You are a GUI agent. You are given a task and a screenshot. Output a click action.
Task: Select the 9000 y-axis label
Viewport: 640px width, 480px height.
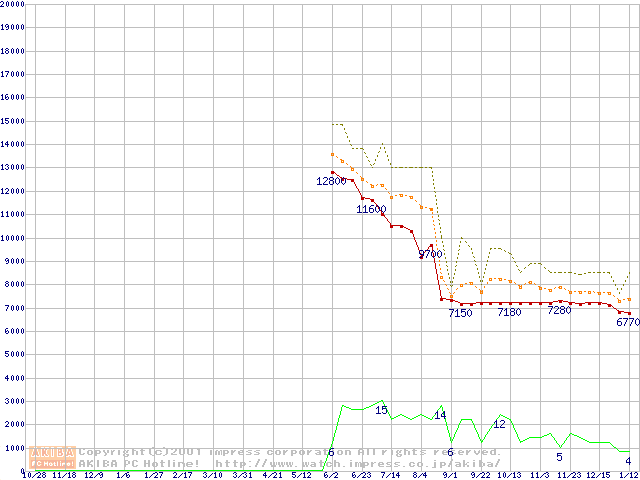point(15,262)
